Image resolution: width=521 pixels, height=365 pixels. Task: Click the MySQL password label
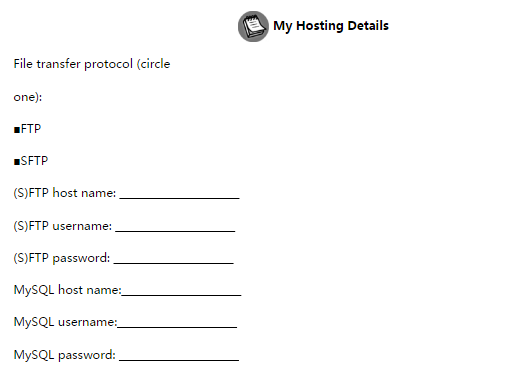[x=64, y=355]
